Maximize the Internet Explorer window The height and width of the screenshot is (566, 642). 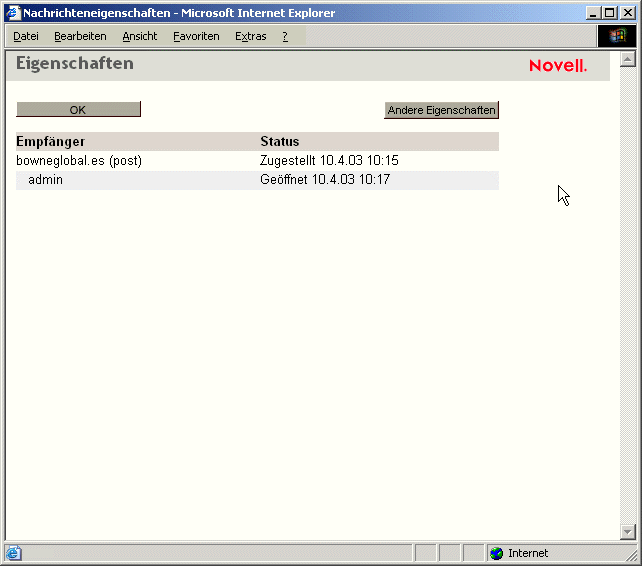click(610, 13)
